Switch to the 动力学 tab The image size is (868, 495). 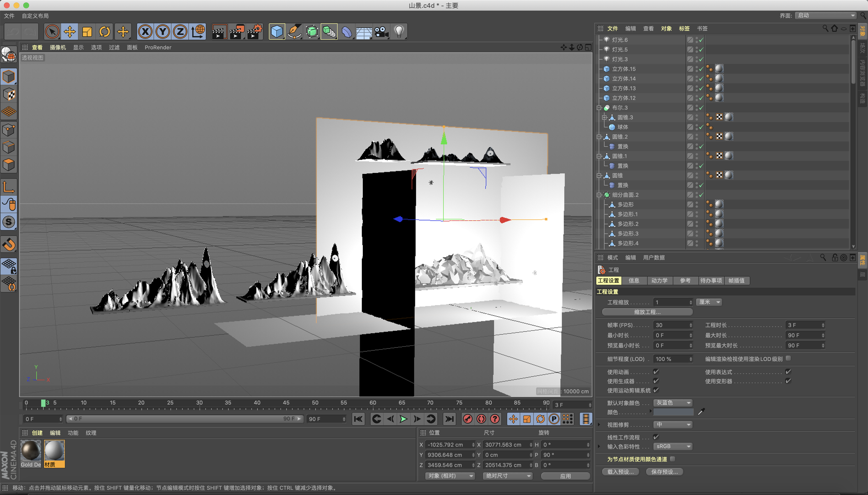click(659, 280)
